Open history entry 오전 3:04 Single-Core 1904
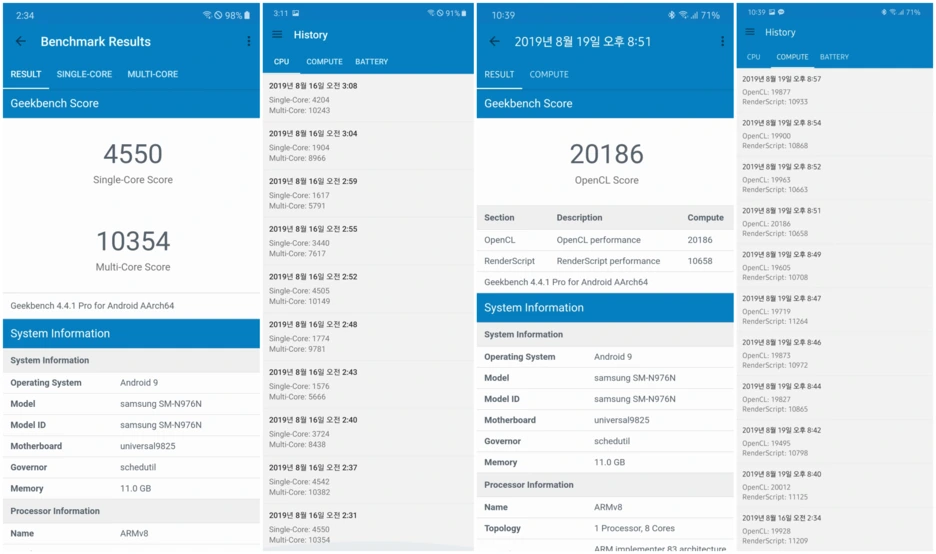 click(368, 146)
